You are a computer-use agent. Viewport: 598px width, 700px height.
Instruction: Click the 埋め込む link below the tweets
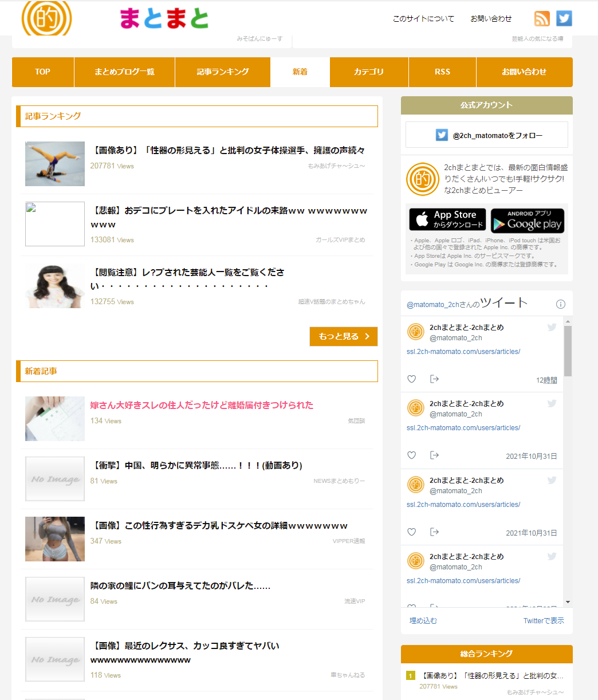coord(423,621)
